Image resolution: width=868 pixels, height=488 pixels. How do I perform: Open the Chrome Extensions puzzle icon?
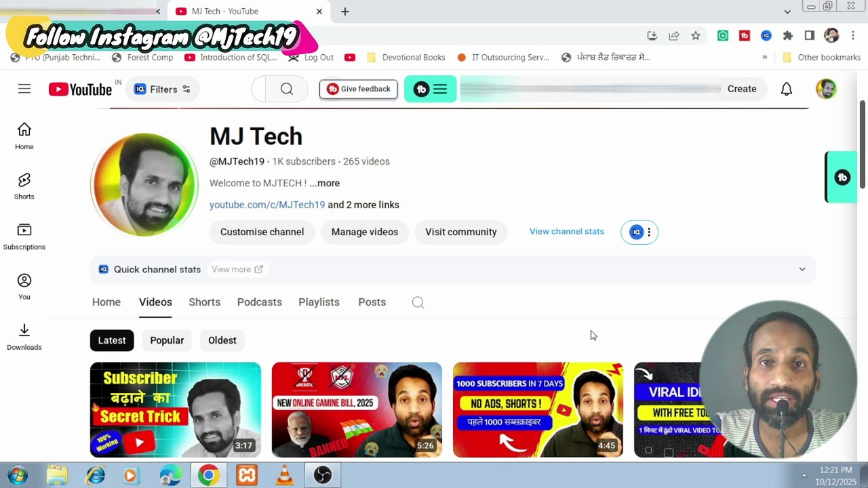click(788, 36)
